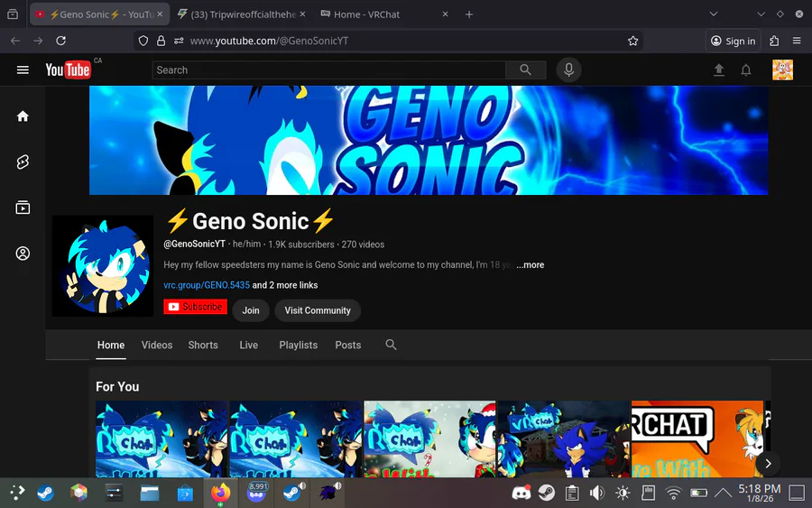The width and height of the screenshot is (812, 508).
Task: Bookmark this page with the star
Action: click(632, 41)
